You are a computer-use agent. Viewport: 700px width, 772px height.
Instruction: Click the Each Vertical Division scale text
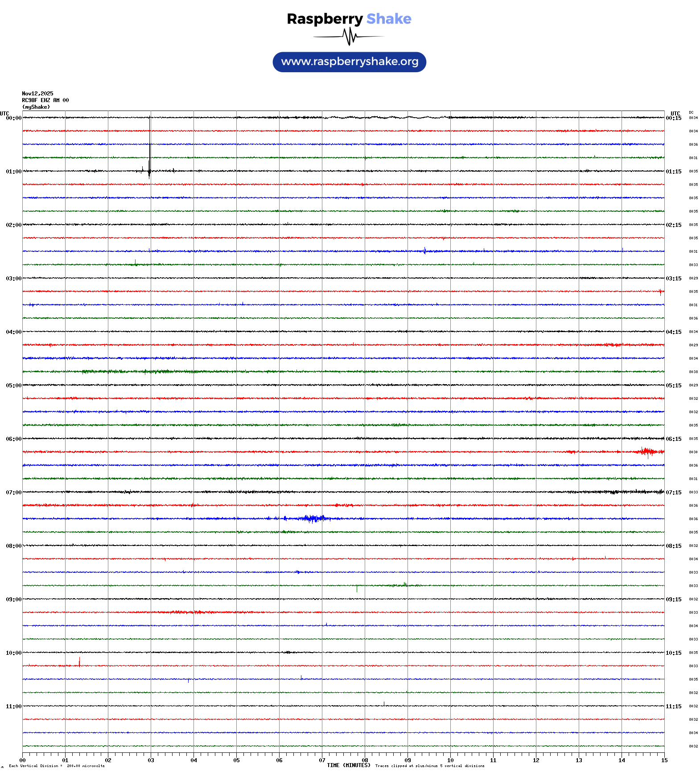(57, 766)
